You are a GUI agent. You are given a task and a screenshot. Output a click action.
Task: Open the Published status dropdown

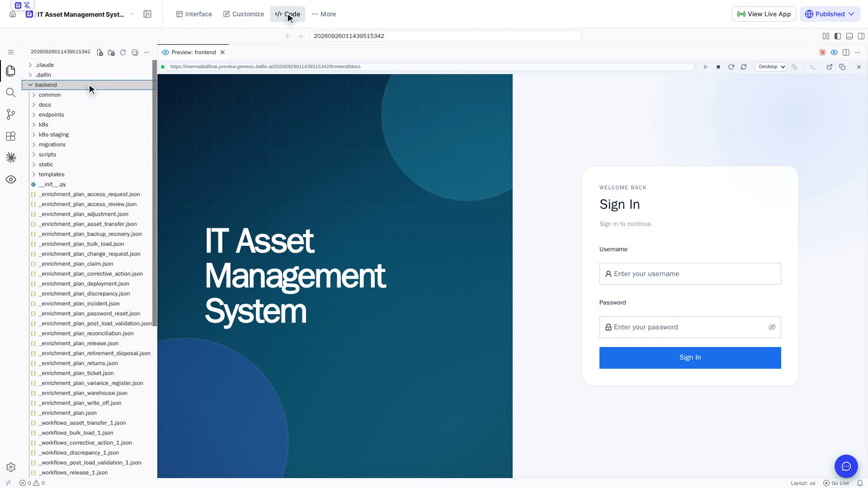[x=830, y=14]
